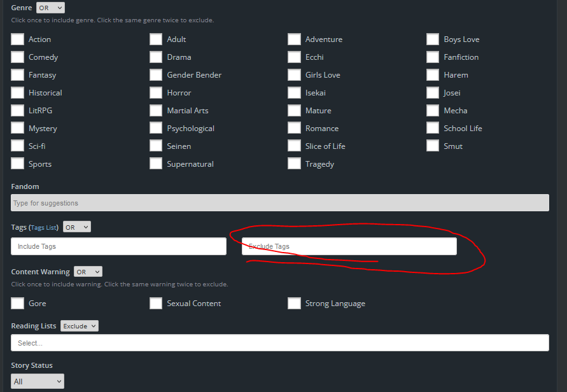Expand the Tags OR operator dropdown
Image resolution: width=567 pixels, height=392 pixels.
tap(77, 227)
